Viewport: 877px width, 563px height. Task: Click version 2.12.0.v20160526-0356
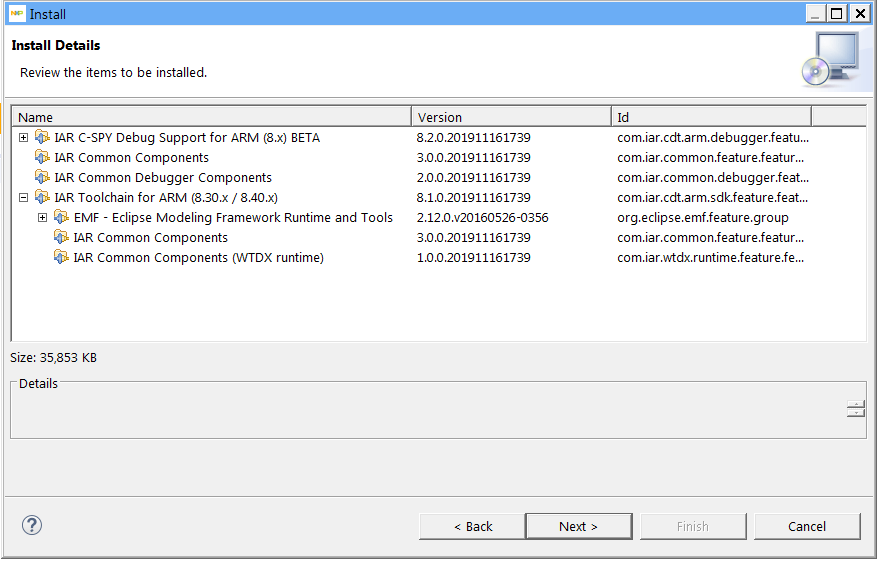483,217
